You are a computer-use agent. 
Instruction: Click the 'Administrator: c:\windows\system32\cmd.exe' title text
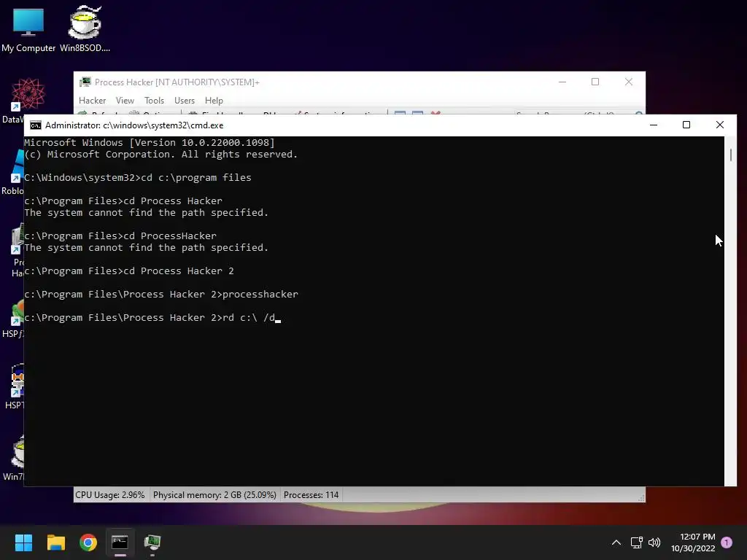(134, 125)
